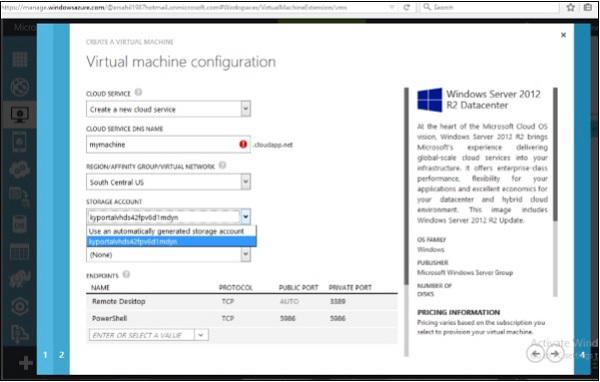Click the PowerShell endpoint name
The width and height of the screenshot is (600, 382).
tap(109, 318)
